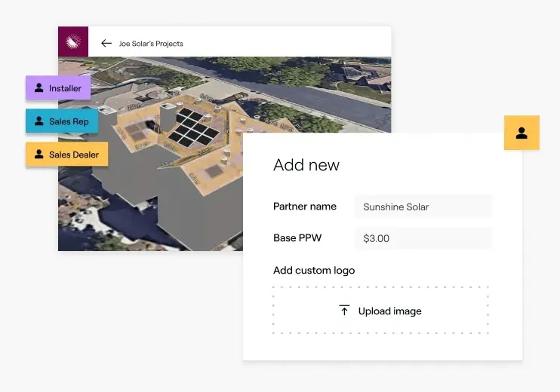The height and width of the screenshot is (392, 560).
Task: Click the Base PPW field showing $3.00
Action: (x=423, y=238)
